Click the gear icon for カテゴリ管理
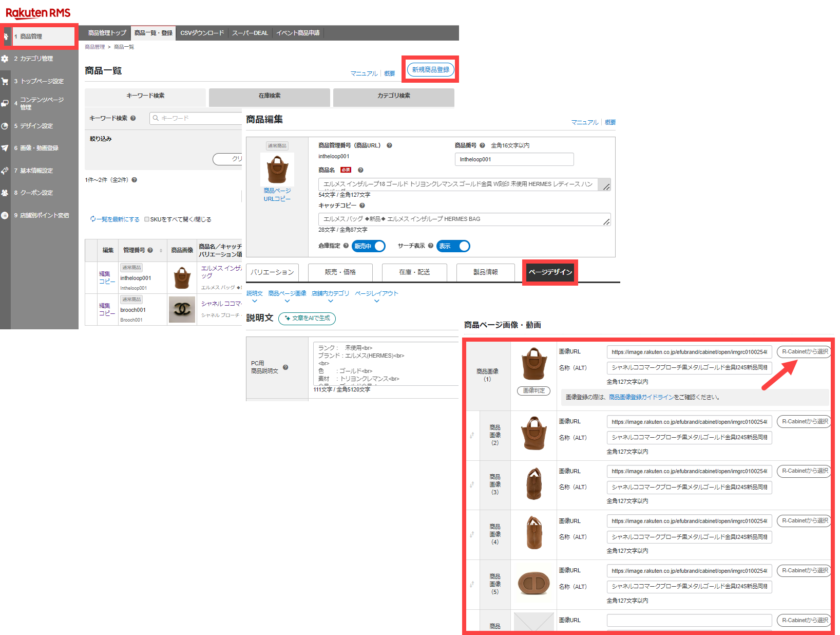Viewport: 840px width, 635px height. tap(5, 59)
